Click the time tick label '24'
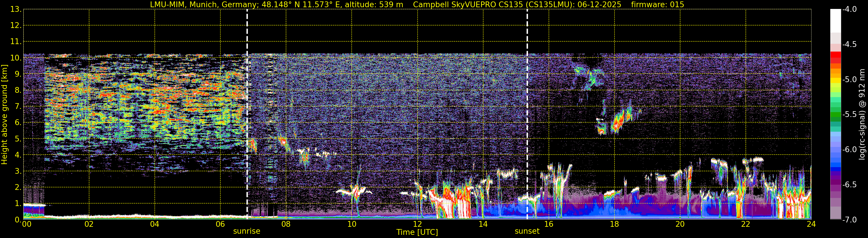The width and height of the screenshot is (868, 238). [x=811, y=224]
